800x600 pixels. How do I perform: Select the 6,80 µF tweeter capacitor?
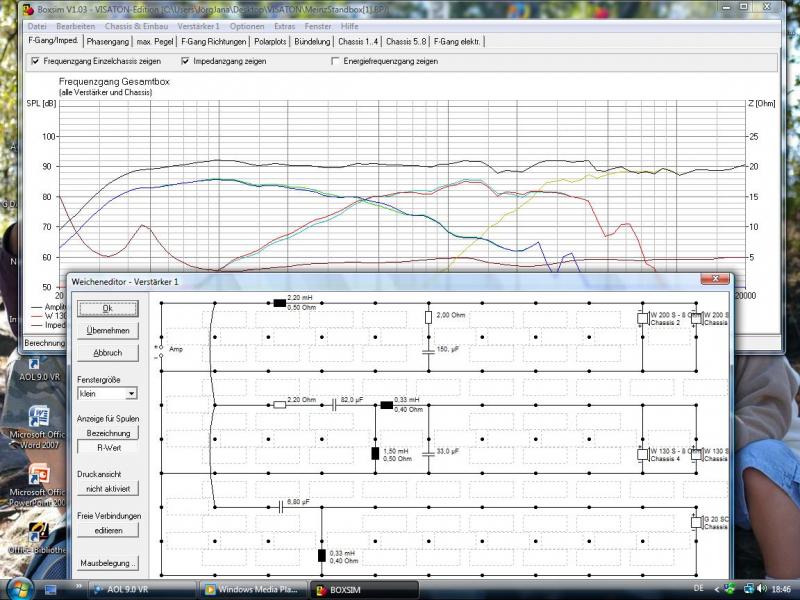[x=281, y=508]
